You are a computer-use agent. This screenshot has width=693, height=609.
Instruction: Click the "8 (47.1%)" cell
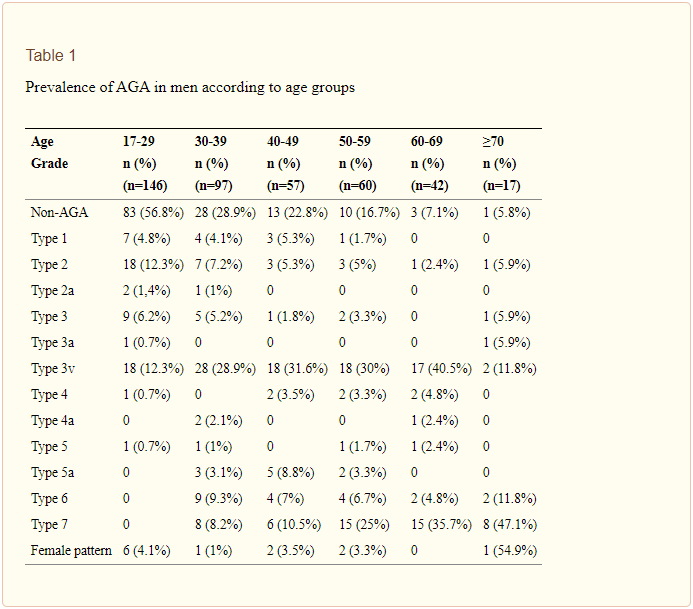pos(510,524)
